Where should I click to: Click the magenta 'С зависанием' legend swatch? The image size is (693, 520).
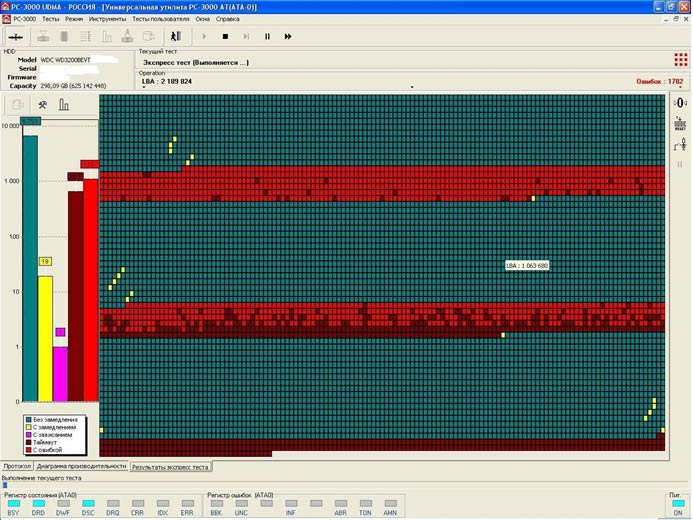tap(29, 435)
